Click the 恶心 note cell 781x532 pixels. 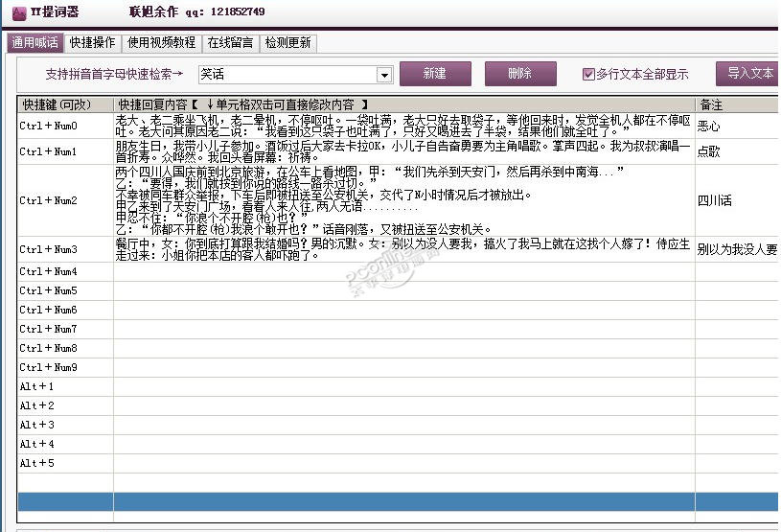tap(737, 126)
